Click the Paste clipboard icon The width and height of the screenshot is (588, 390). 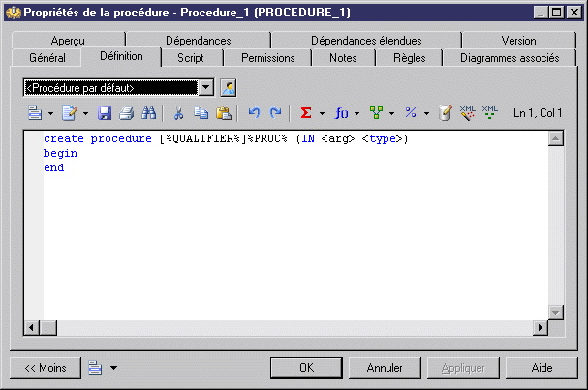[224, 113]
